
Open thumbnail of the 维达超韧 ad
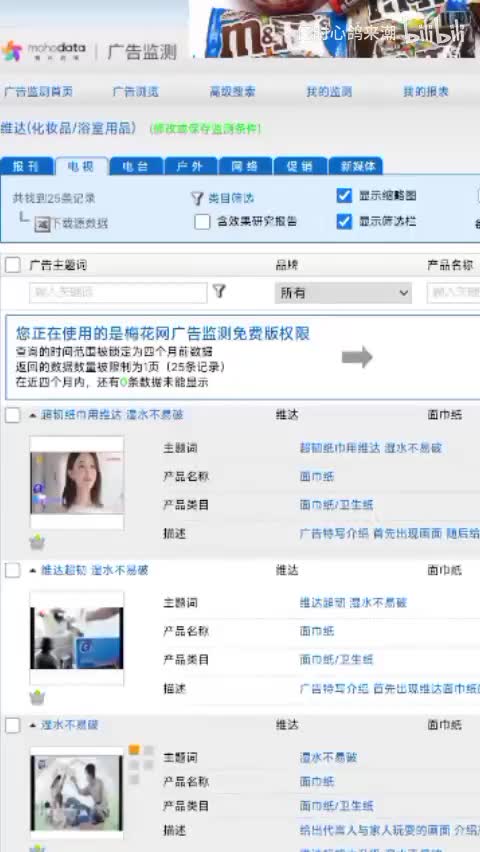click(x=77, y=638)
